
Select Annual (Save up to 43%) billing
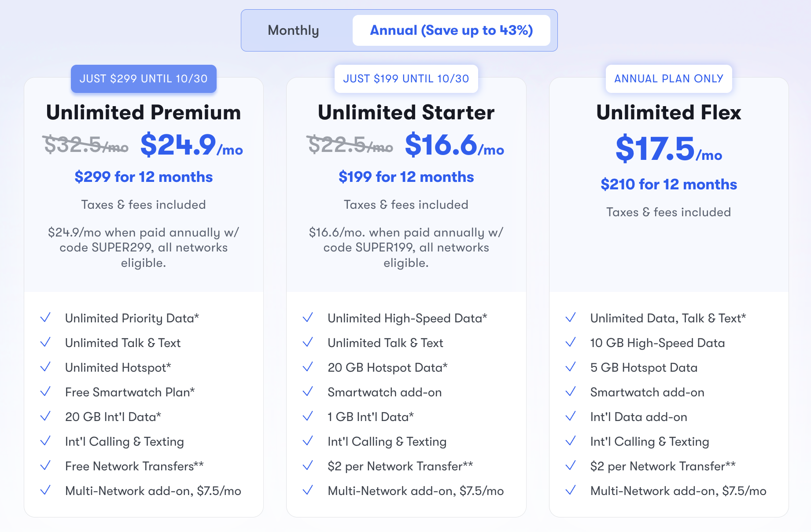[x=451, y=30]
